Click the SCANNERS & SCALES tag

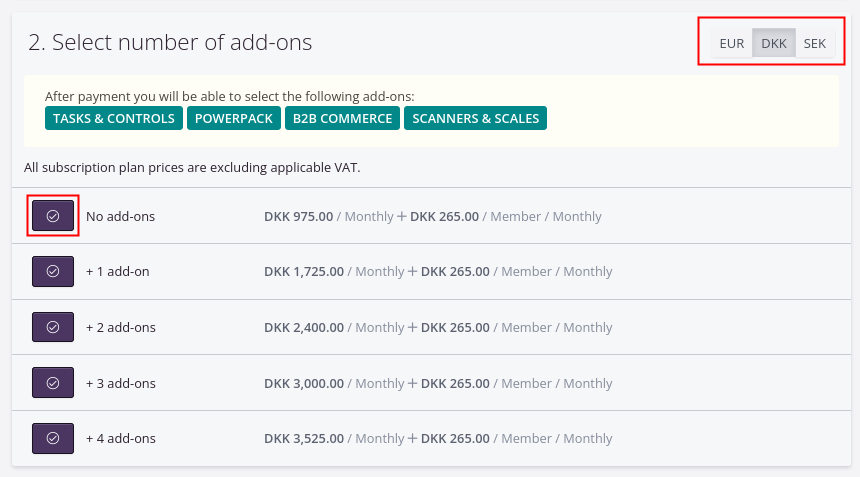point(475,118)
